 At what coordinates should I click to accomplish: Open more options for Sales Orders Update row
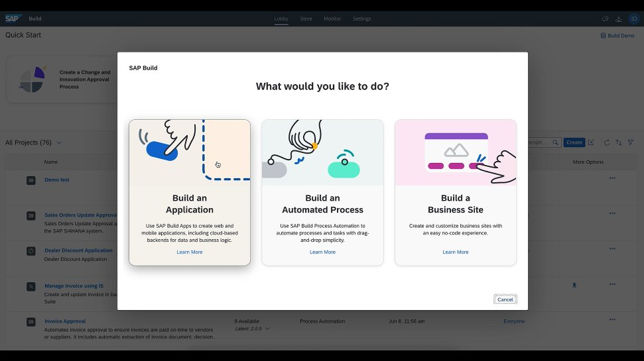click(612, 213)
